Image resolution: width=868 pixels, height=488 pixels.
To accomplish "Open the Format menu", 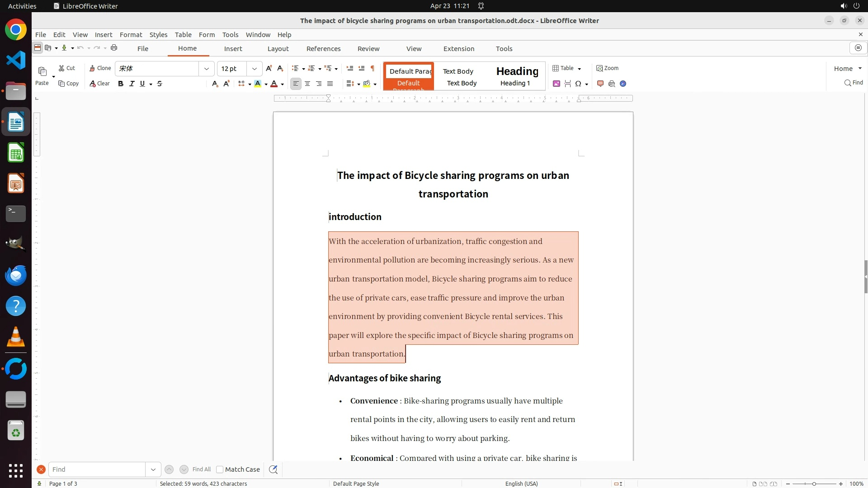I will coord(131,35).
